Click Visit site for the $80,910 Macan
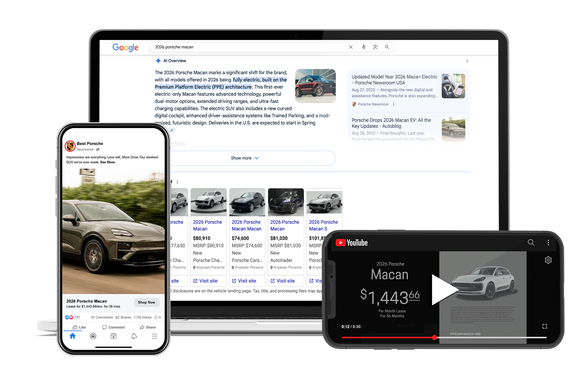Screen dimensions: 588x365 tap(205, 281)
